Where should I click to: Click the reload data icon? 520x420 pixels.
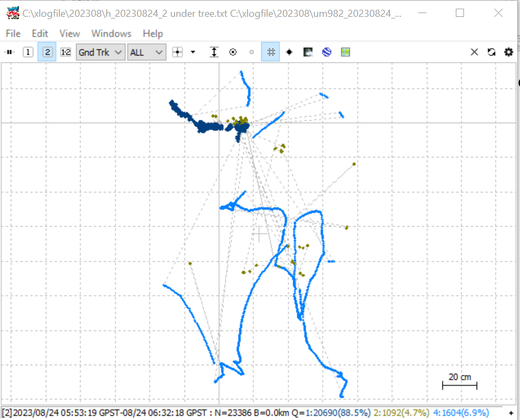coord(492,52)
